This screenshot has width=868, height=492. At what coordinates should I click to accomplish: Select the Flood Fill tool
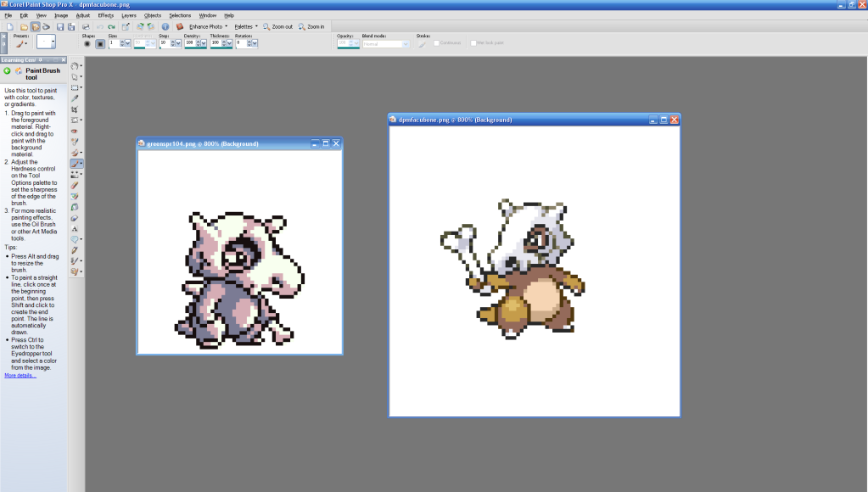[x=75, y=207]
